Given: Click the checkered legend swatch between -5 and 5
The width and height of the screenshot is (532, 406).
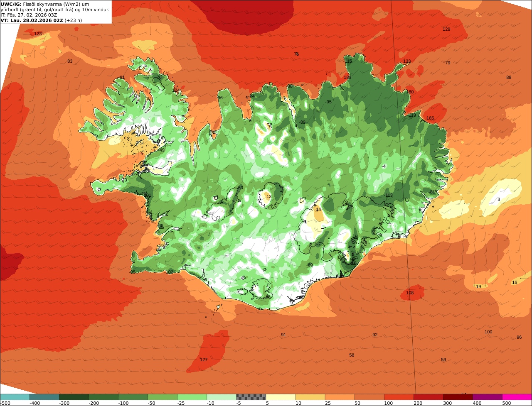Looking at the screenshot, I should [x=251, y=397].
